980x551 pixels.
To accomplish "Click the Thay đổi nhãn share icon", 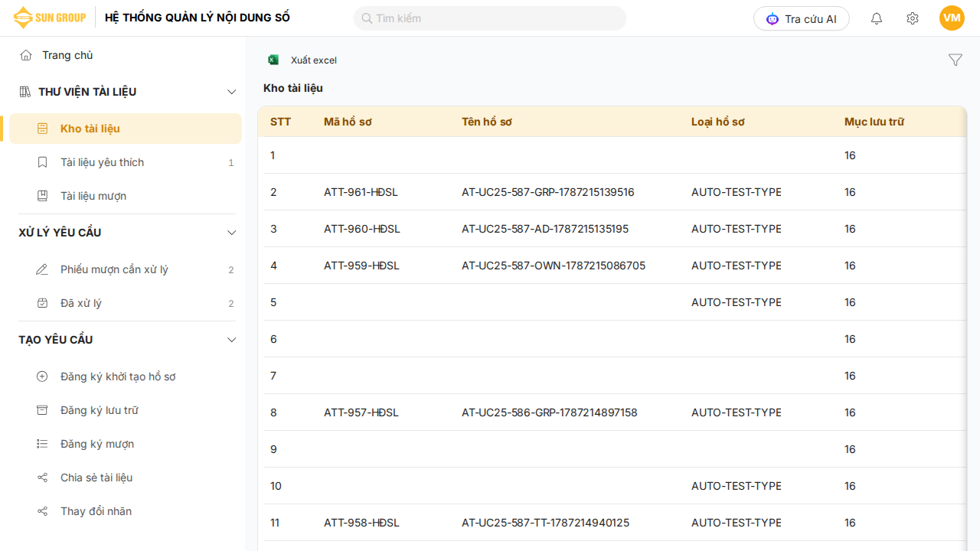I will [43, 511].
